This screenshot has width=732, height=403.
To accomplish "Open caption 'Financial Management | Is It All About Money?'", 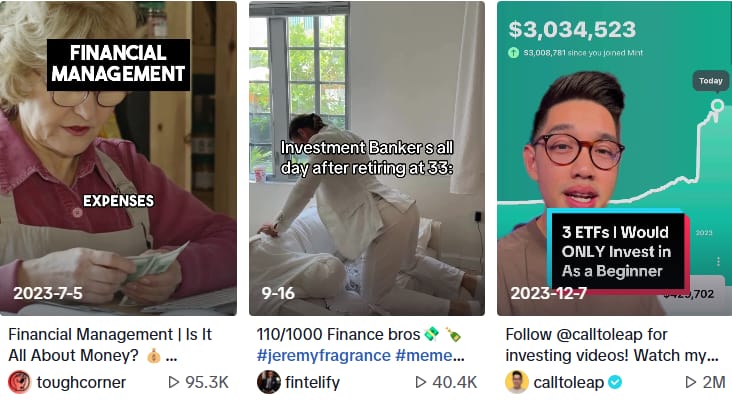I will tap(110, 345).
